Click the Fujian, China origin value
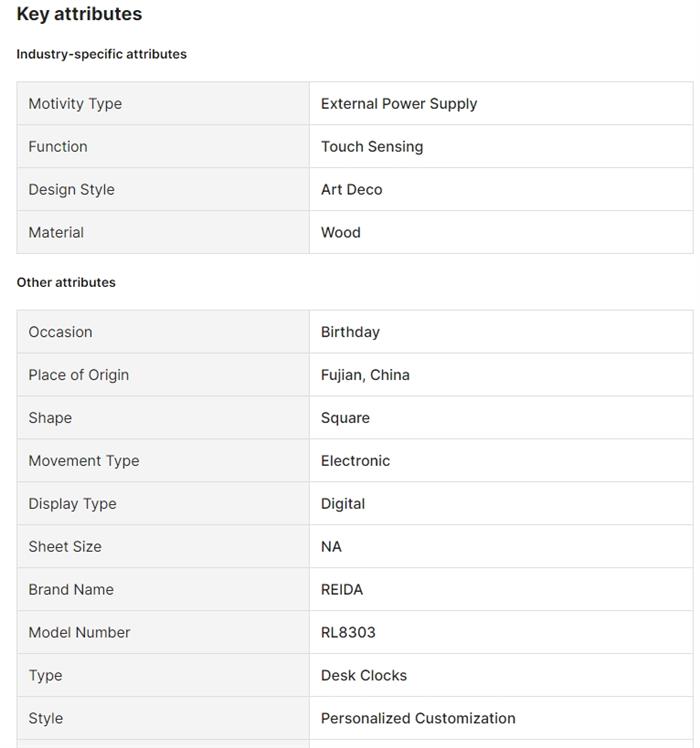The image size is (700, 748). 365,375
